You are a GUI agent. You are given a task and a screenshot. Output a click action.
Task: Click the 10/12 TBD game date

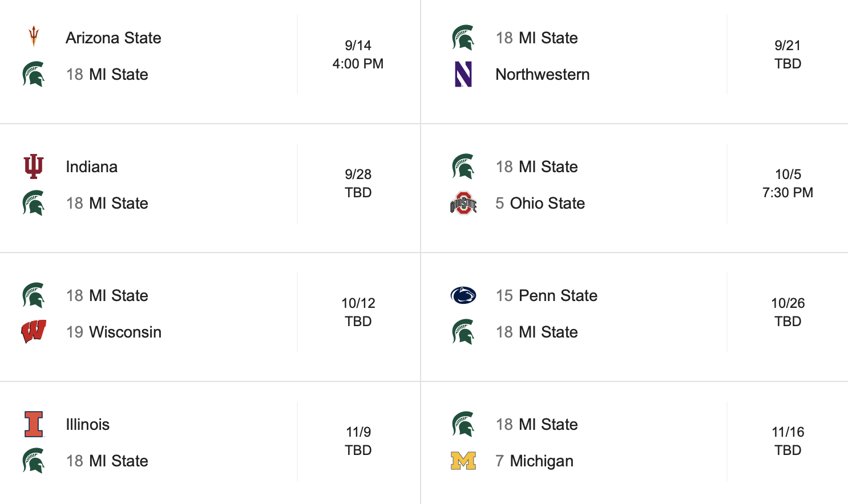[x=358, y=312]
